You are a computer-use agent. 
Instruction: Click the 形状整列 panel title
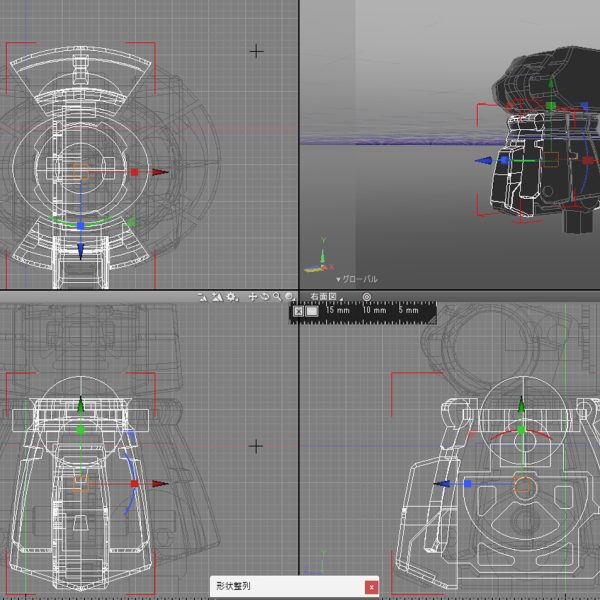click(x=233, y=586)
